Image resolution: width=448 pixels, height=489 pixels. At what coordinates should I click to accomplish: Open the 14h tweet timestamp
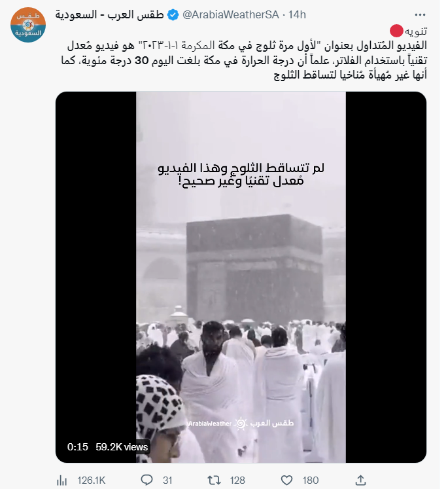pos(297,14)
